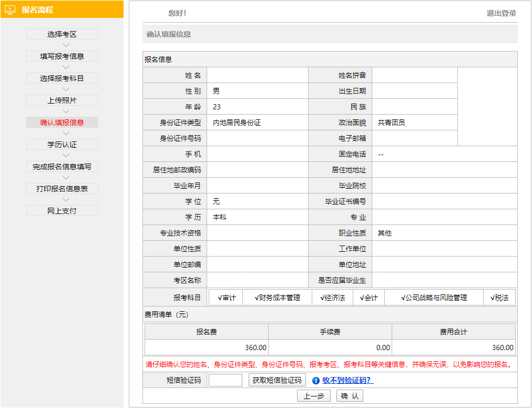This screenshot has height=408, width=532.
Task: Select the highlighted 确认填报信息 step
Action: click(62, 122)
